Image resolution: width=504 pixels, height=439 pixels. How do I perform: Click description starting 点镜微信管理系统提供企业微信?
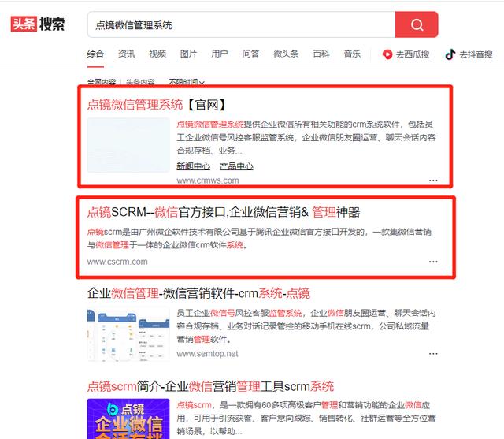coord(306,137)
